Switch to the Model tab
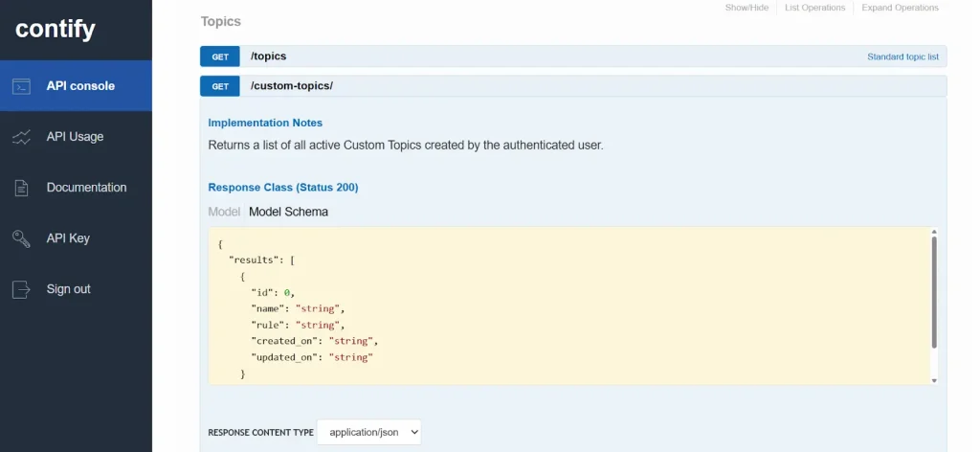980x452 pixels. coord(224,212)
